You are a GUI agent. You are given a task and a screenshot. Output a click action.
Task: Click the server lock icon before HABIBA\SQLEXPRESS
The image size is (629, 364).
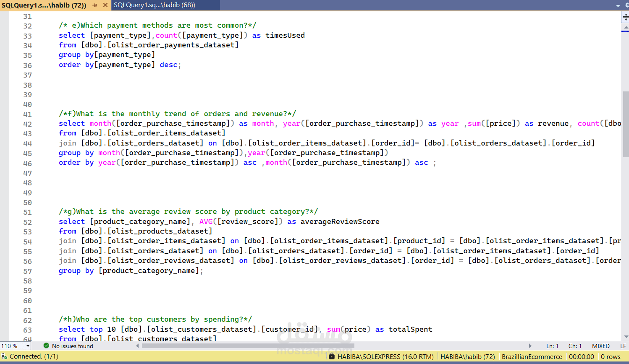click(332, 356)
